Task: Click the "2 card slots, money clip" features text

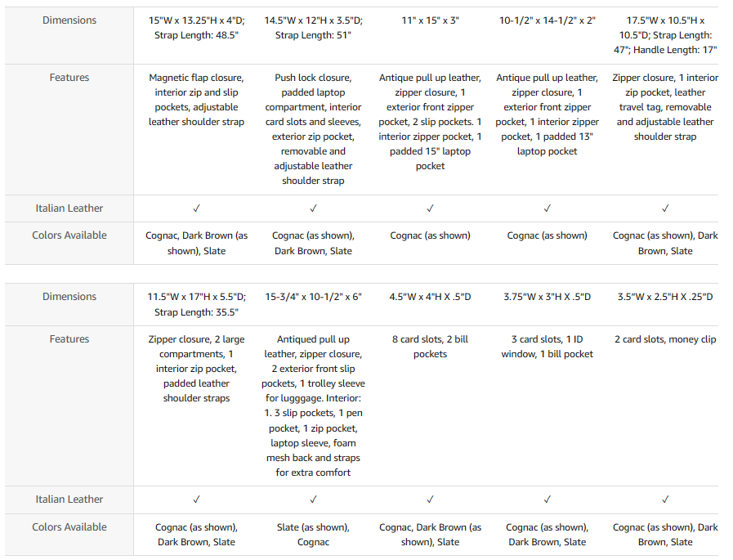Action: tap(665, 339)
